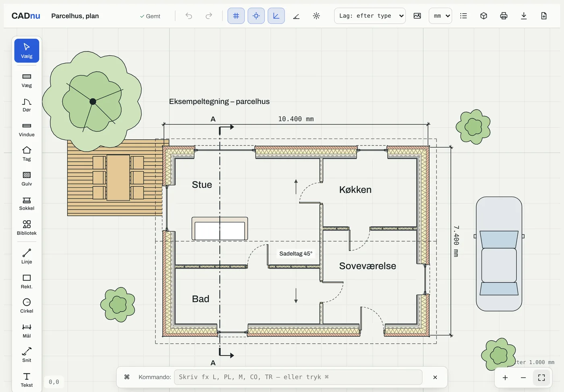Redo the last undone action
This screenshot has width=564, height=392.
pos(209,16)
